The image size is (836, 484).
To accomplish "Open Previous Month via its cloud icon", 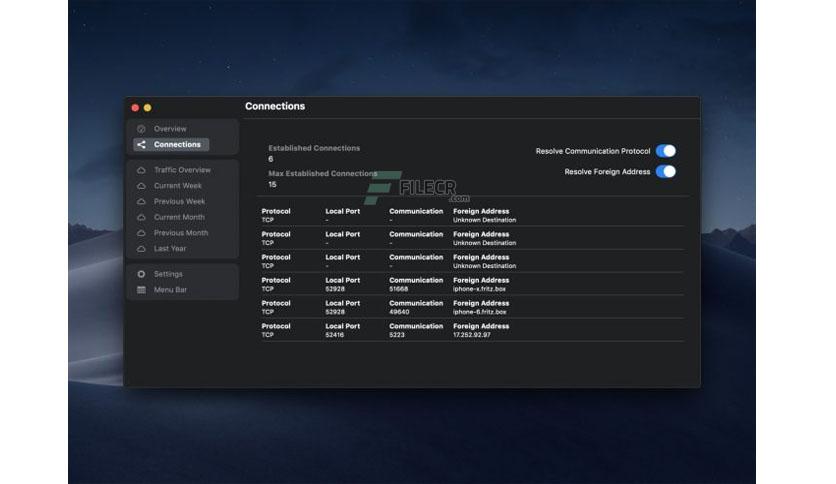I will point(141,233).
